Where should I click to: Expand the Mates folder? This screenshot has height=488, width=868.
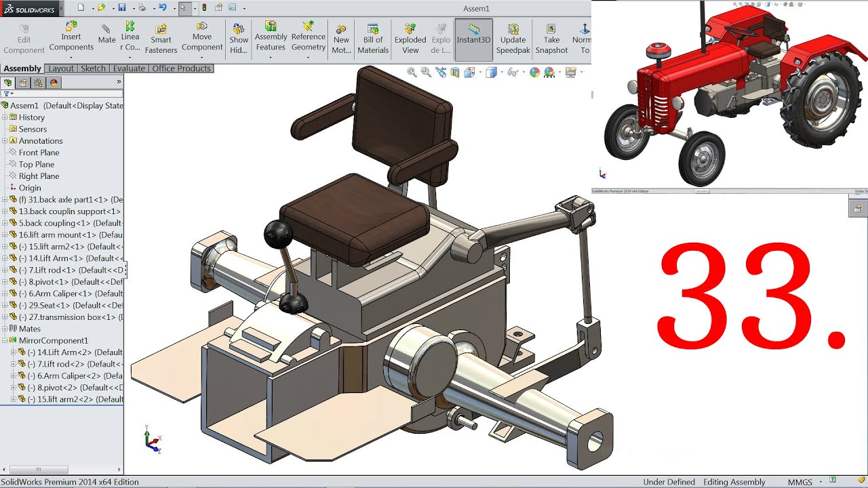(x=5, y=329)
